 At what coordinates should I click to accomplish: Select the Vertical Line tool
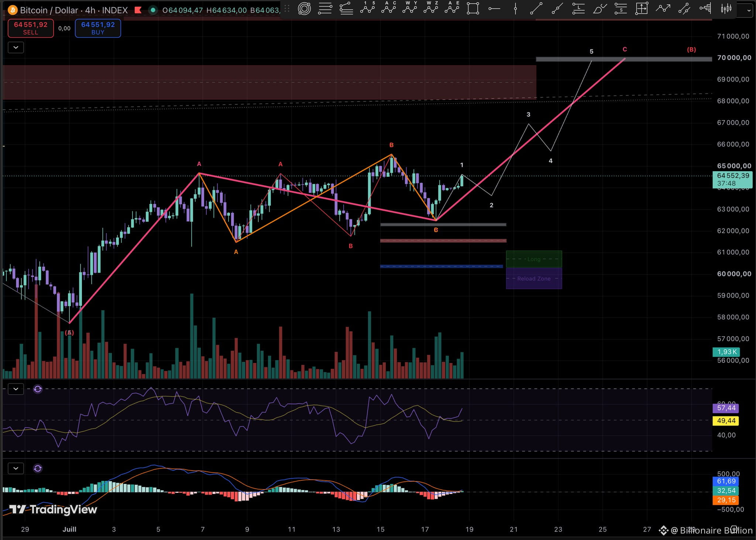(x=515, y=8)
